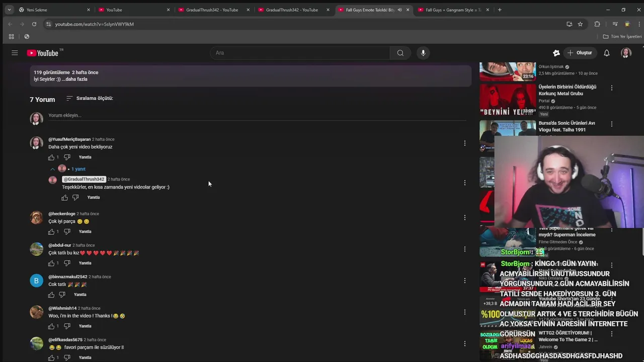This screenshot has width=644, height=362.
Task: Open options for Üyelerin Birbirini Öldürdüğü video
Action: 612,88
